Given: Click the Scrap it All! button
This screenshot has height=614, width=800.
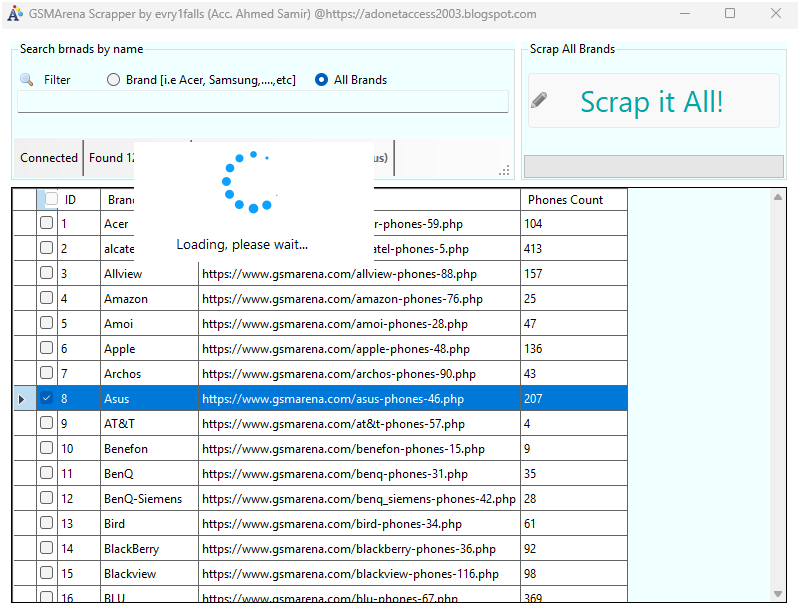Looking at the screenshot, I should pyautogui.click(x=654, y=101).
